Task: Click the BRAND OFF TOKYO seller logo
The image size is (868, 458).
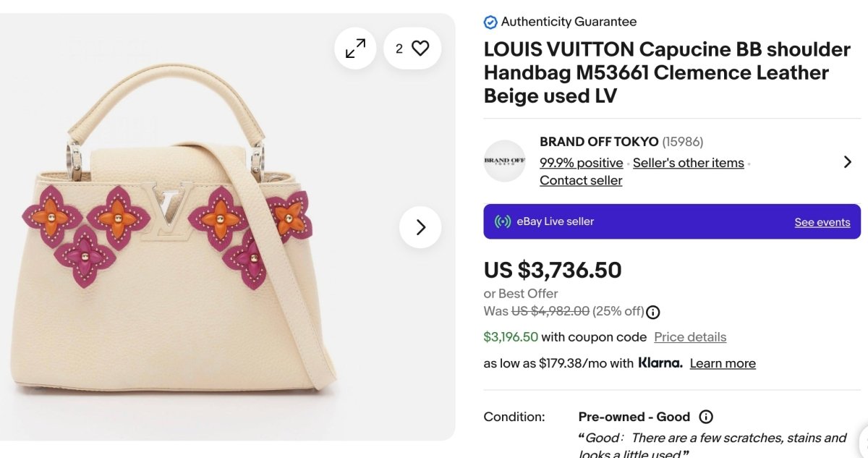Action: [x=504, y=161]
